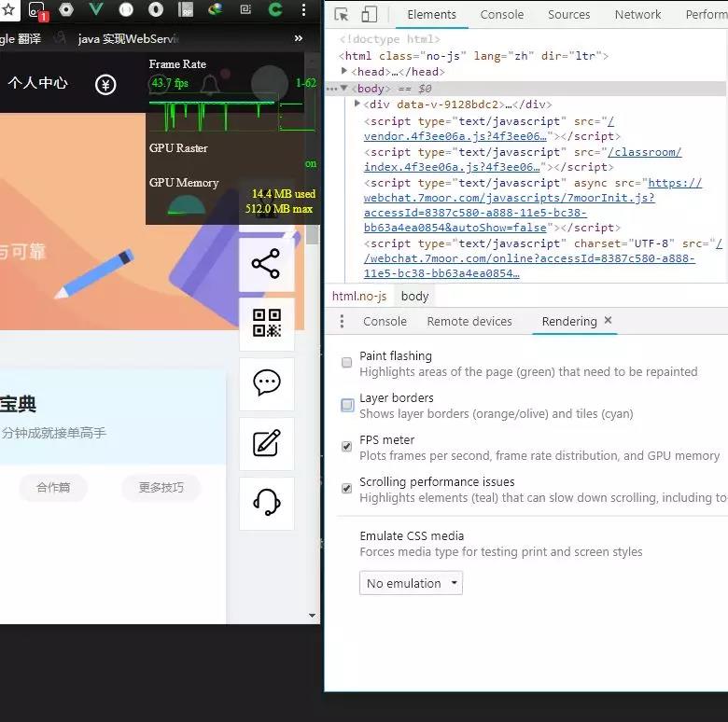728x722 pixels.
Task: Enable the Paint flashing checkbox
Action: tap(347, 362)
